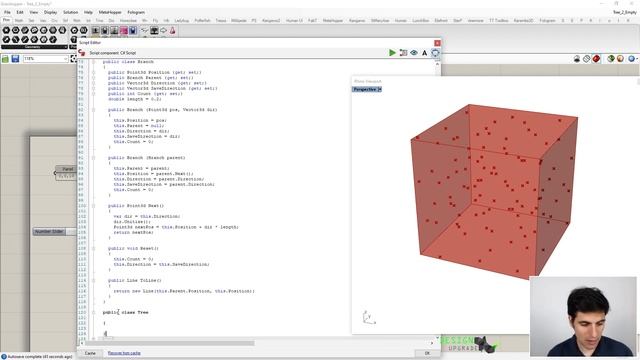Click the blue Input panel icon
Viewport: 640px width, 360px height.
[x=133, y=31]
